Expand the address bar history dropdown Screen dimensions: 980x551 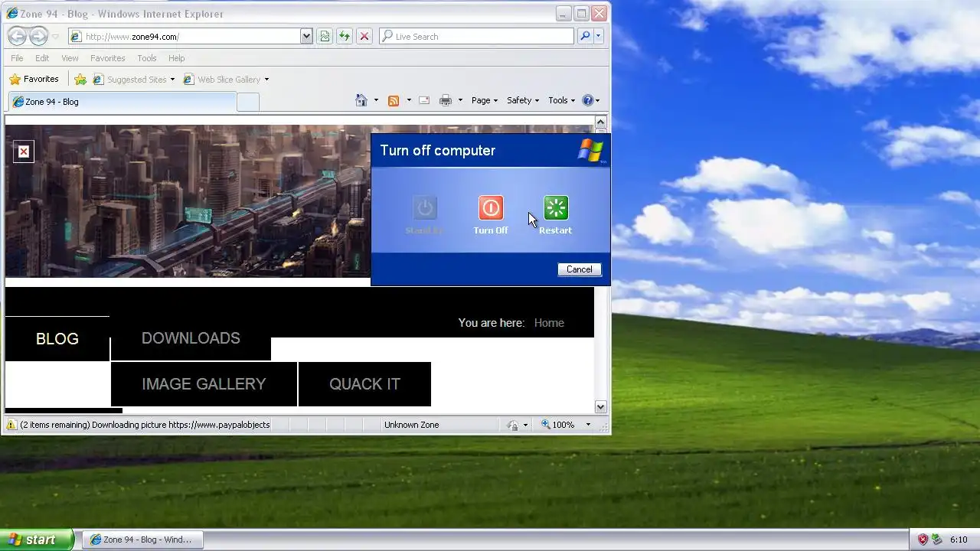coord(306,36)
